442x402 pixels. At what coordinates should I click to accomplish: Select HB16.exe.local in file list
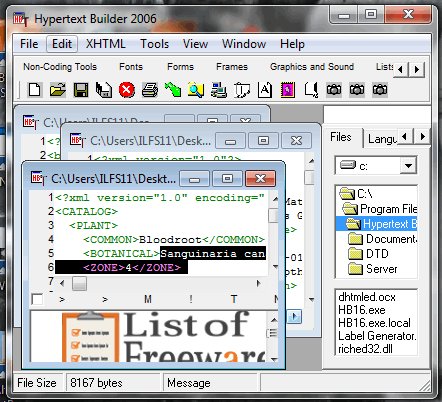pos(374,323)
